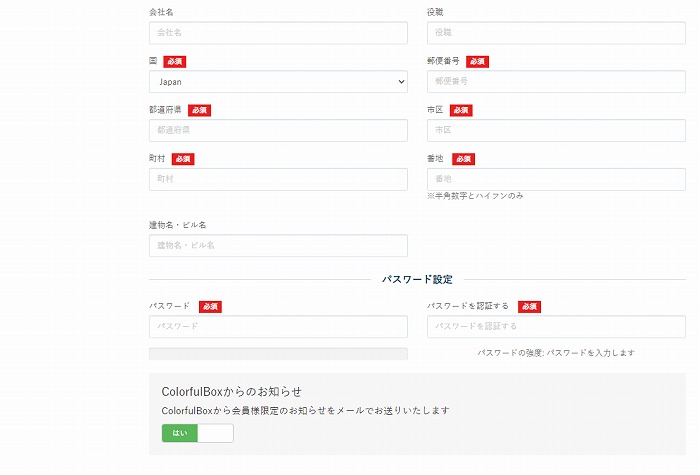Click the 会社名 text field

tap(278, 33)
